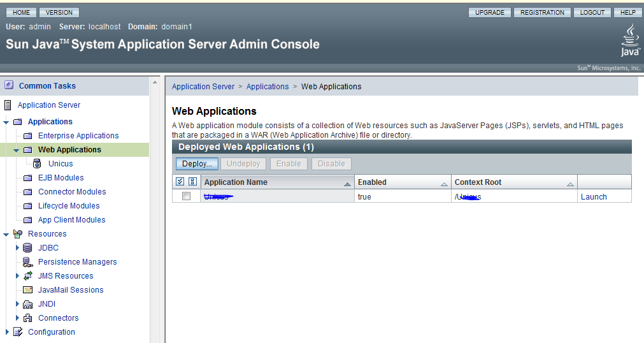Click the select-all icon in table header

[x=180, y=182]
